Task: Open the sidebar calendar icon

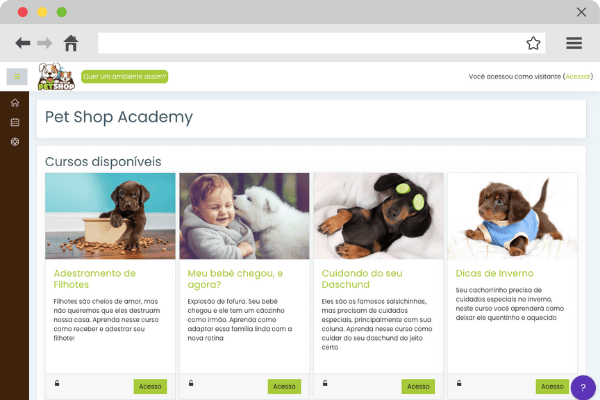Action: click(x=15, y=122)
